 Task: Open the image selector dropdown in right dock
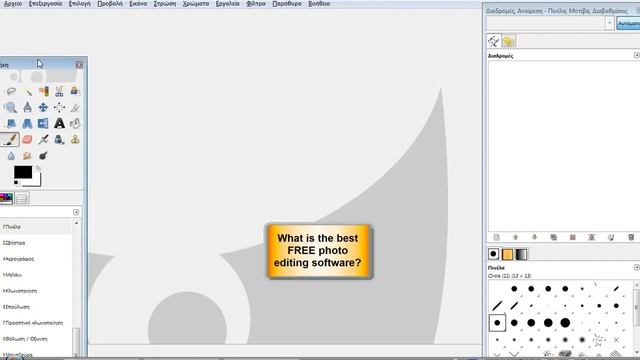click(609, 23)
